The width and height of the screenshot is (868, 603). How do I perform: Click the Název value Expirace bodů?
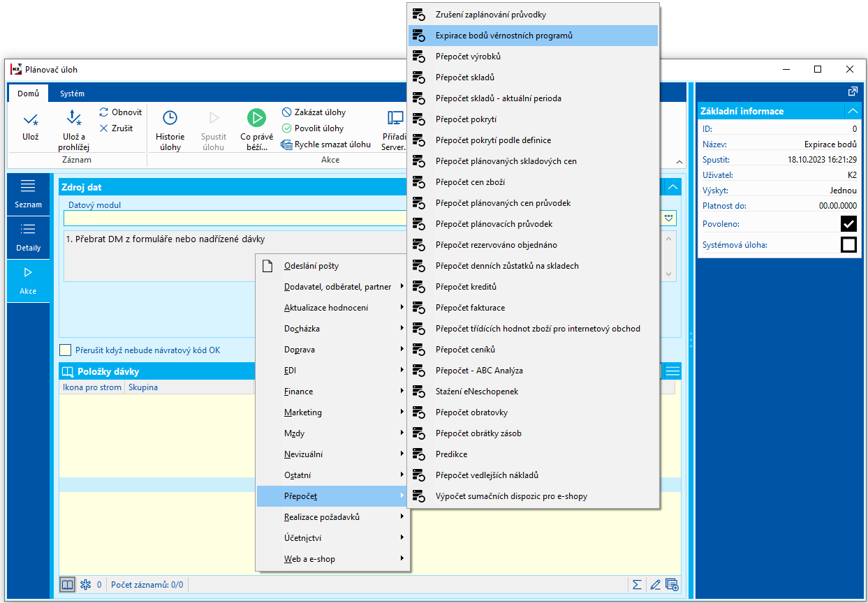tap(830, 144)
